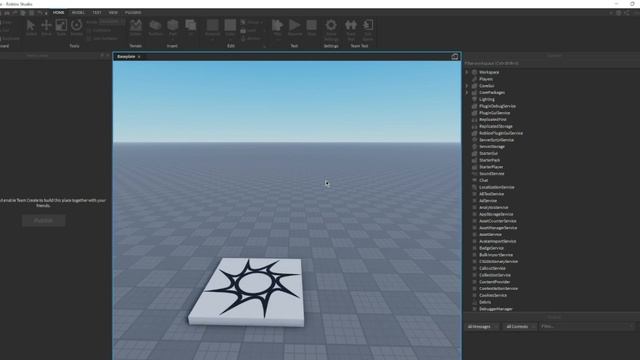This screenshot has height=360, width=640.
Task: Switch to the VIEW ribbon tab
Action: (x=113, y=13)
